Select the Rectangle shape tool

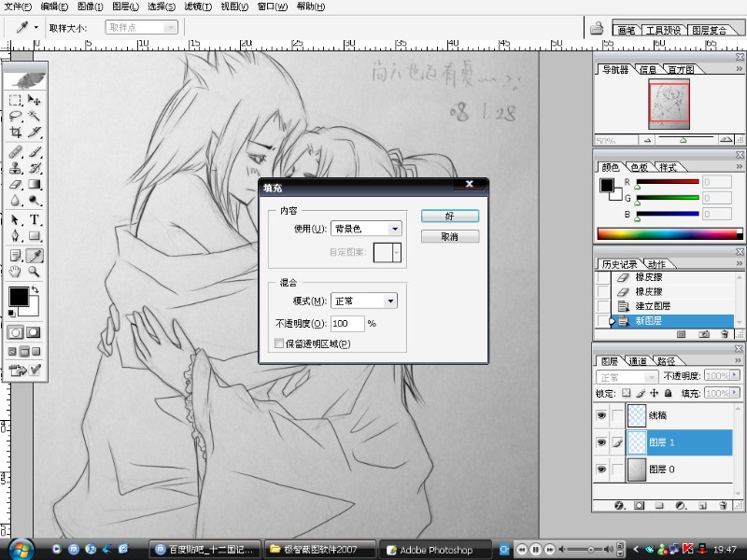point(34,236)
